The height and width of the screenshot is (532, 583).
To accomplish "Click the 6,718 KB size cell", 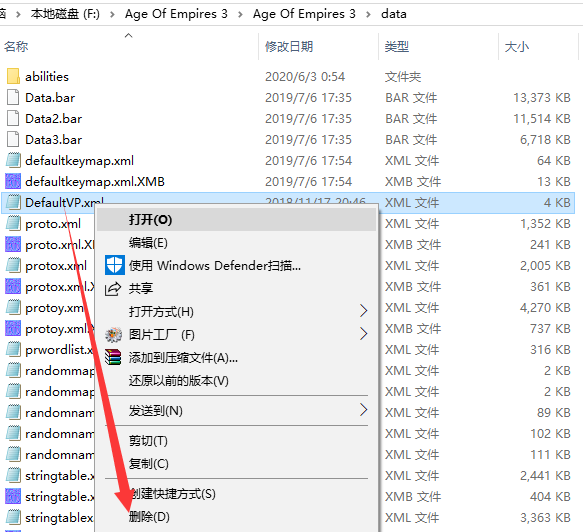I will 545,139.
